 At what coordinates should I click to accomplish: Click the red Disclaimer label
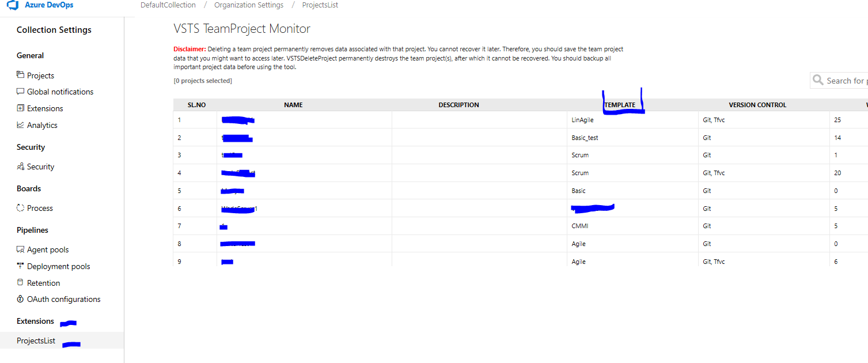point(189,50)
